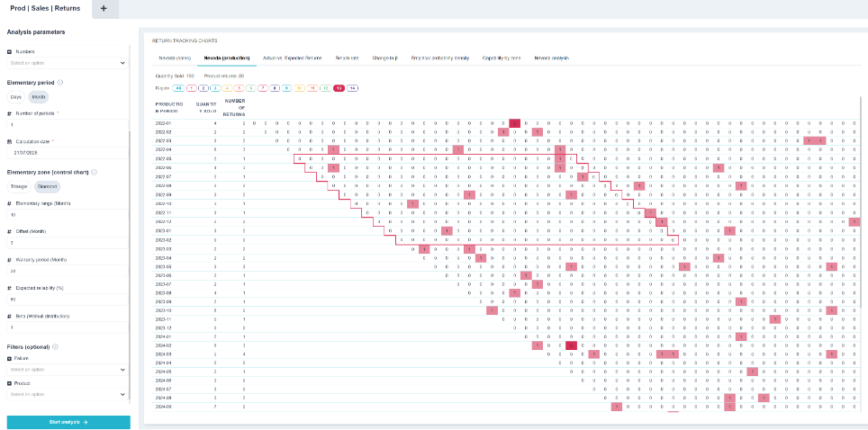
Task: Focus the Number of periods input
Action: point(67,125)
